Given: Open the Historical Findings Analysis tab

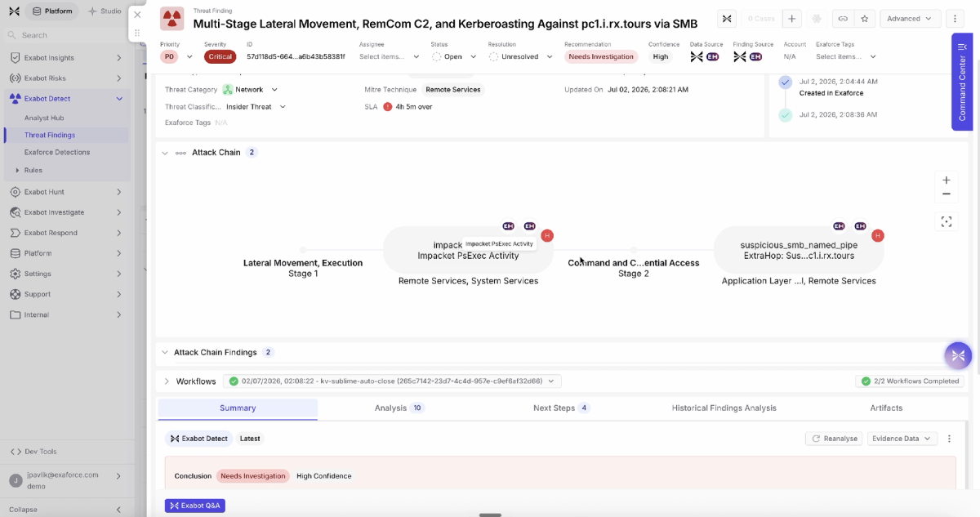Looking at the screenshot, I should click(x=724, y=408).
